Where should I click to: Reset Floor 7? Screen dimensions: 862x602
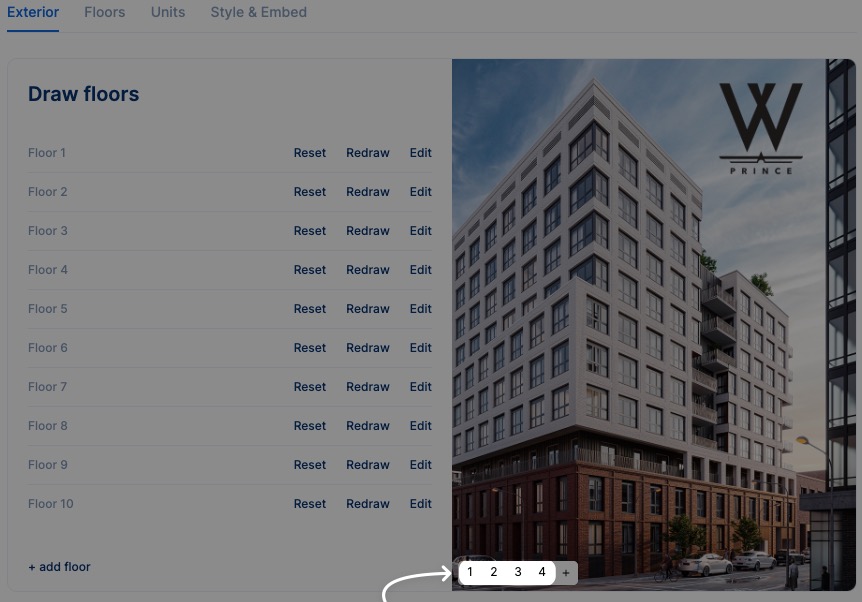pyautogui.click(x=310, y=387)
